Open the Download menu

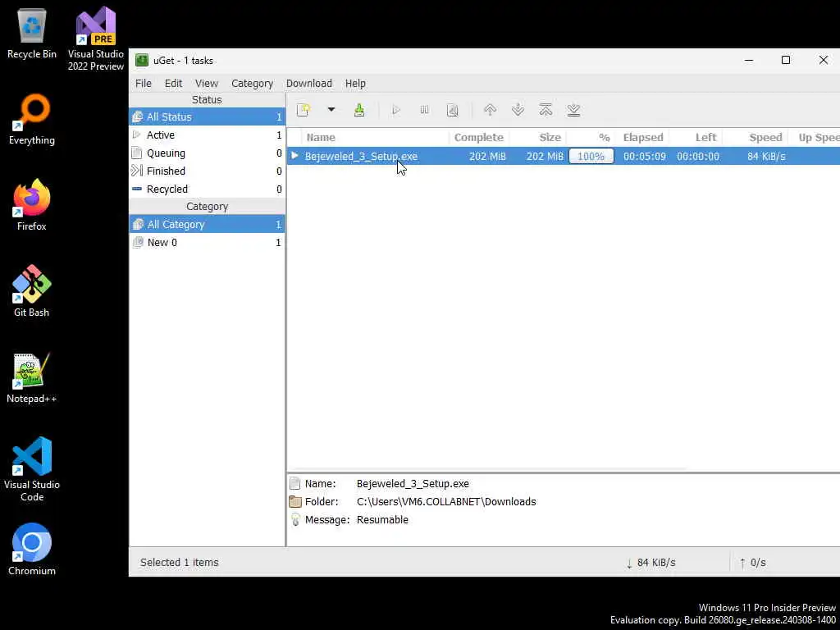309,84
